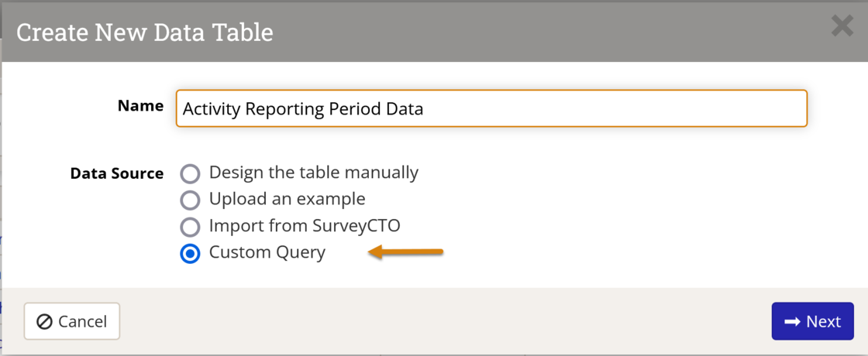
Task: Click the right arrow icon on Next
Action: (792, 321)
